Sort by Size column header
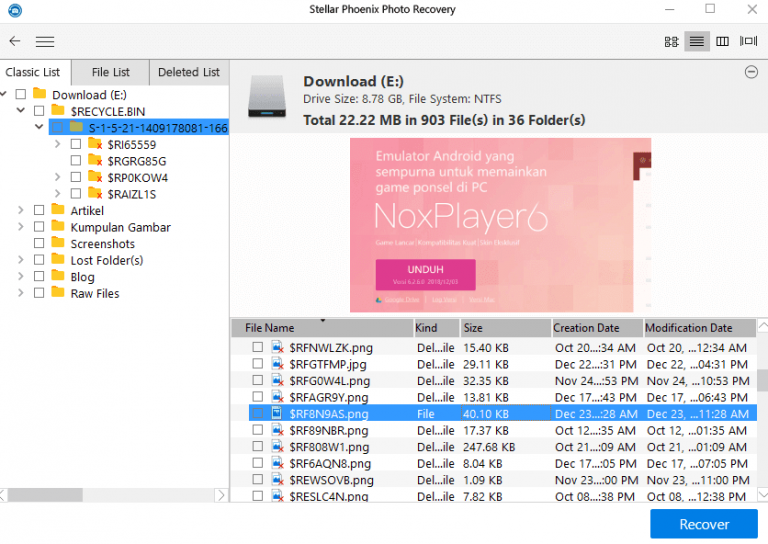Image resolution: width=768 pixels, height=544 pixels. point(505,328)
